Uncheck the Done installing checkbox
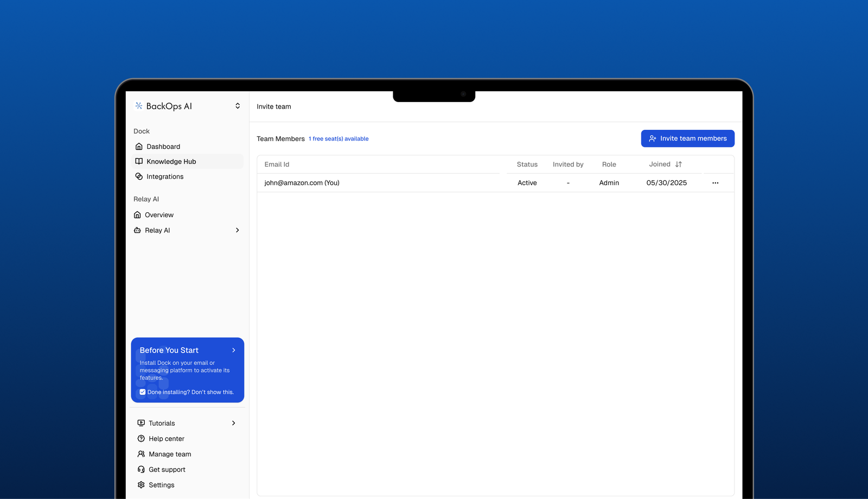 click(143, 392)
